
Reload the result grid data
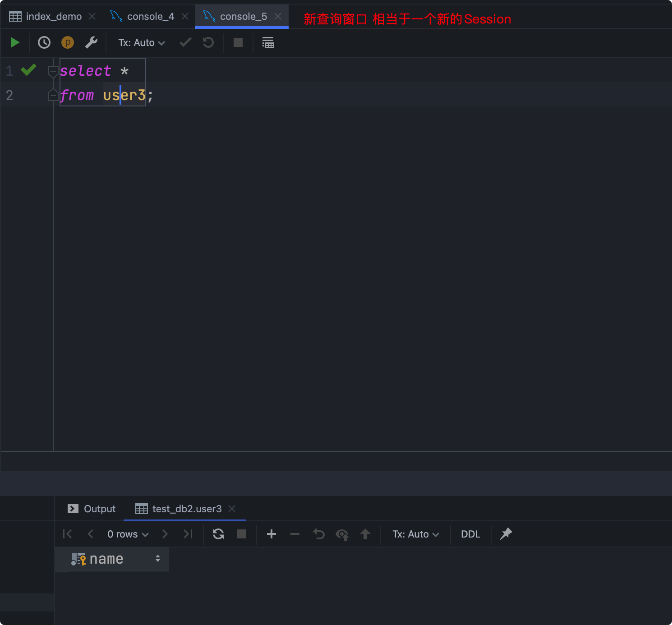218,534
